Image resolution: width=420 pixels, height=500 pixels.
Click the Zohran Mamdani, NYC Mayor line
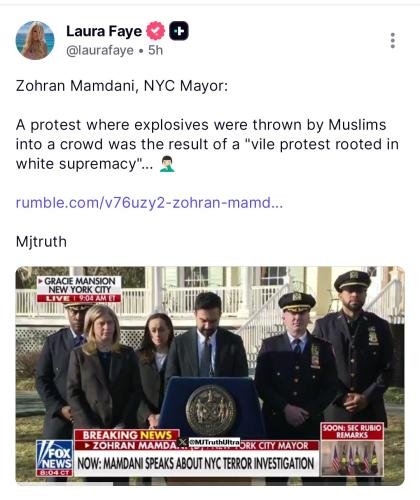click(122, 86)
